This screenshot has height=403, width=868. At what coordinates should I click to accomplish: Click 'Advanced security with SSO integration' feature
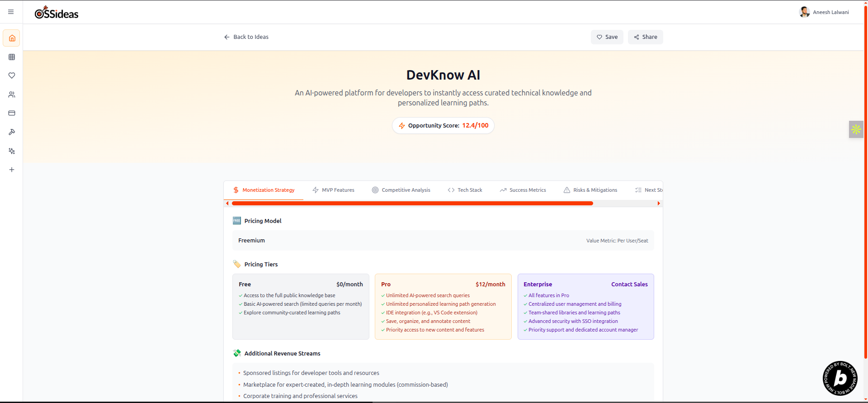point(573,321)
